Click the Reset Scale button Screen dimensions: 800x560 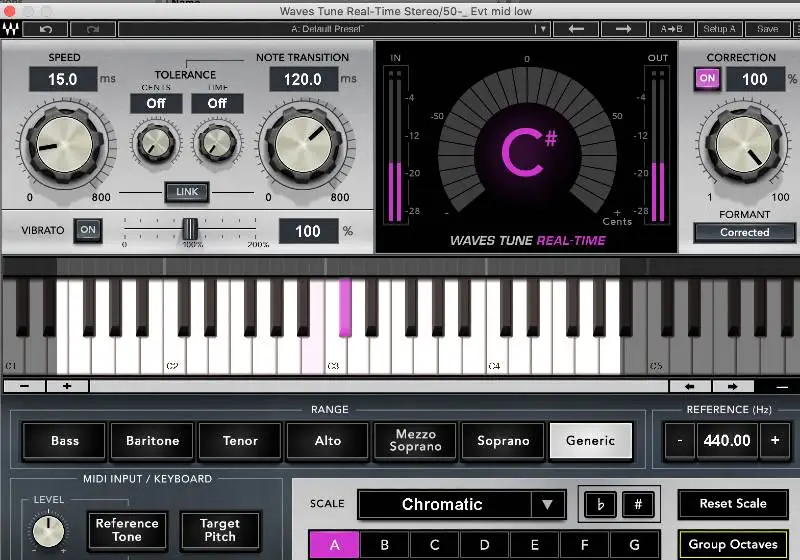733,504
